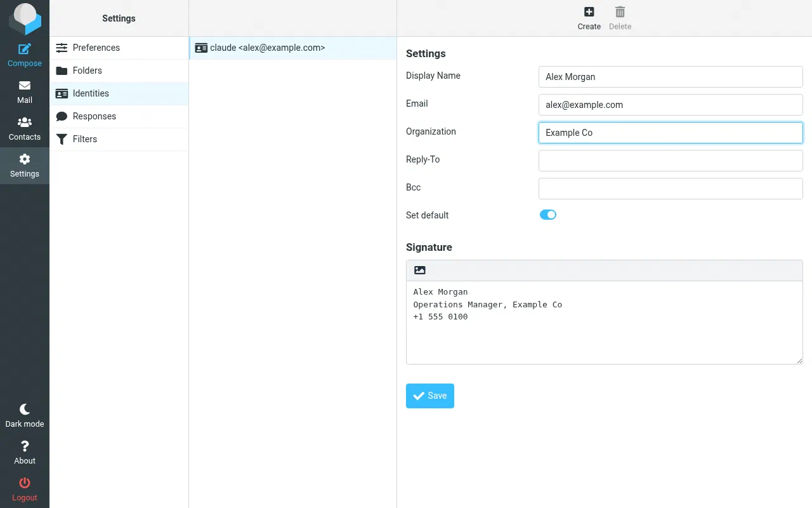
Task: Click the Reply-To label
Action: (x=422, y=159)
